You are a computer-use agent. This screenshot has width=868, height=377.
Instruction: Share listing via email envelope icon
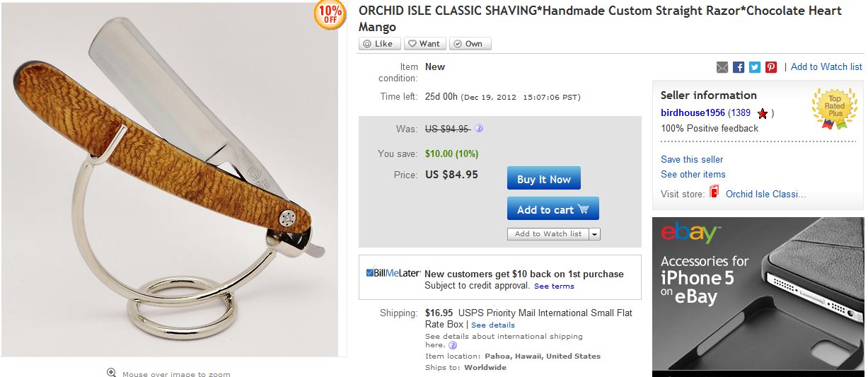point(722,67)
